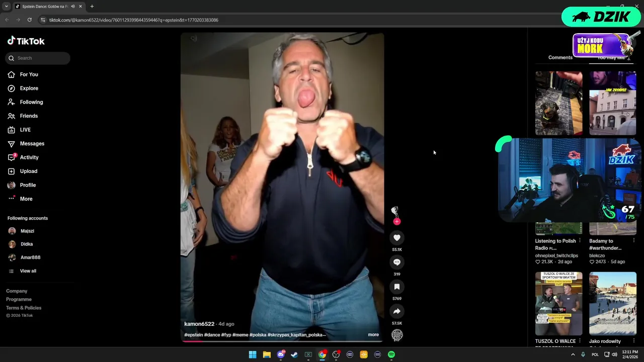Follow creator using red plus badge
644x362 pixels.
pyautogui.click(x=397, y=221)
